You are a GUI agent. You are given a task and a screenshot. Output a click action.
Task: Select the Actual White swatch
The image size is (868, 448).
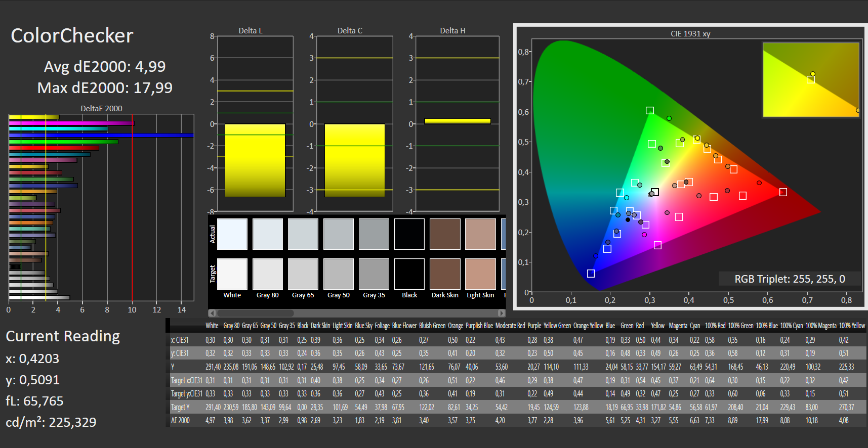(232, 234)
